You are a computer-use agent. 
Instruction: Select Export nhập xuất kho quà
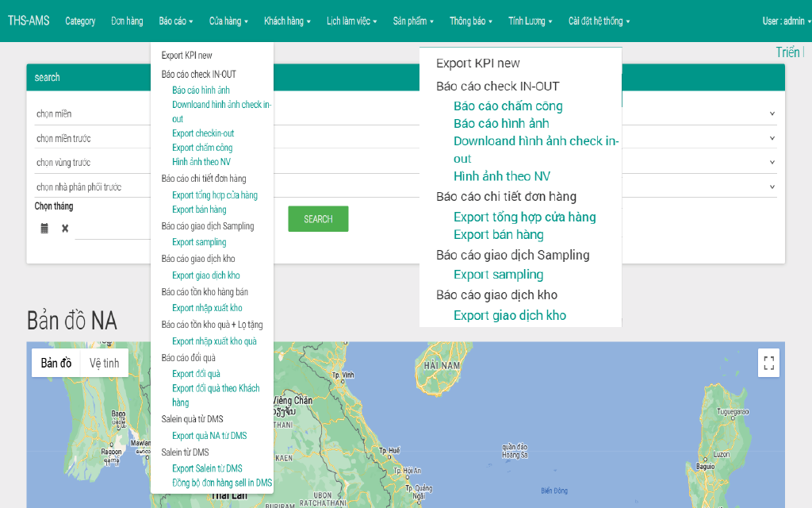(214, 341)
